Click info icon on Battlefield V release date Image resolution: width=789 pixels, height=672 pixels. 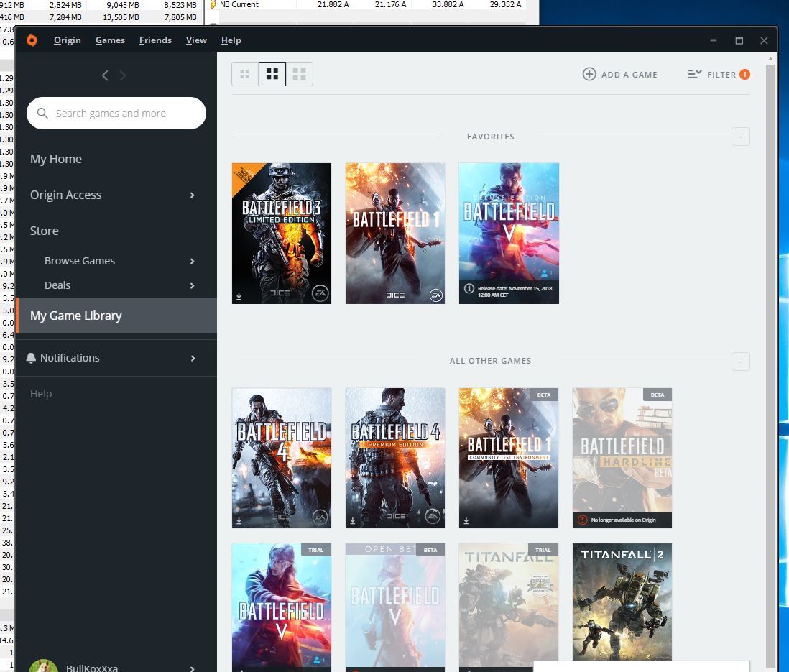pyautogui.click(x=469, y=289)
